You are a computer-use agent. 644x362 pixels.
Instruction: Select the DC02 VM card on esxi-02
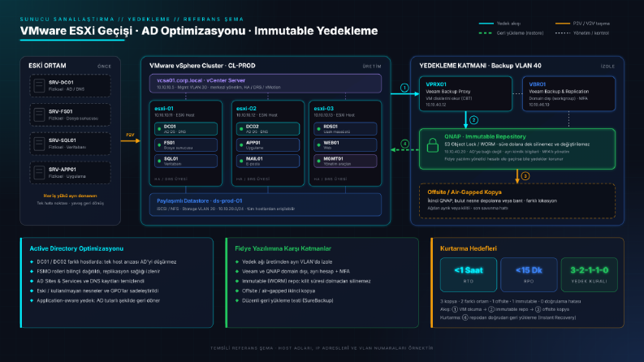[x=268, y=129]
